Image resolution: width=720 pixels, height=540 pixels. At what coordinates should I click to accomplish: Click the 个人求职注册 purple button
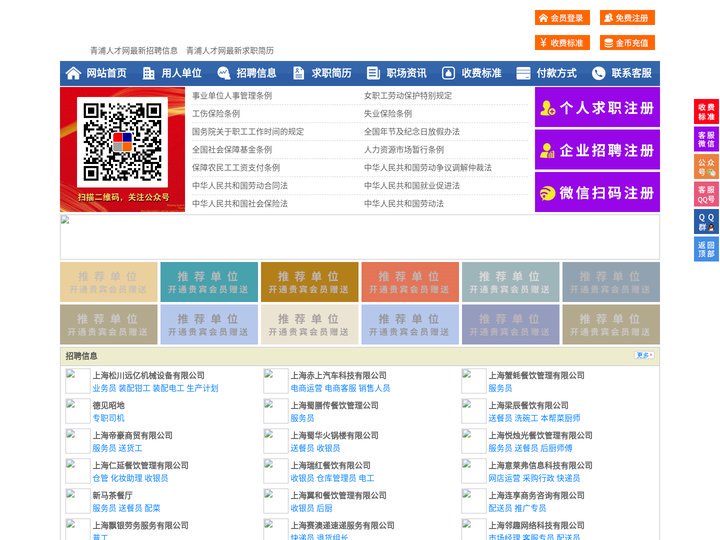(597, 107)
